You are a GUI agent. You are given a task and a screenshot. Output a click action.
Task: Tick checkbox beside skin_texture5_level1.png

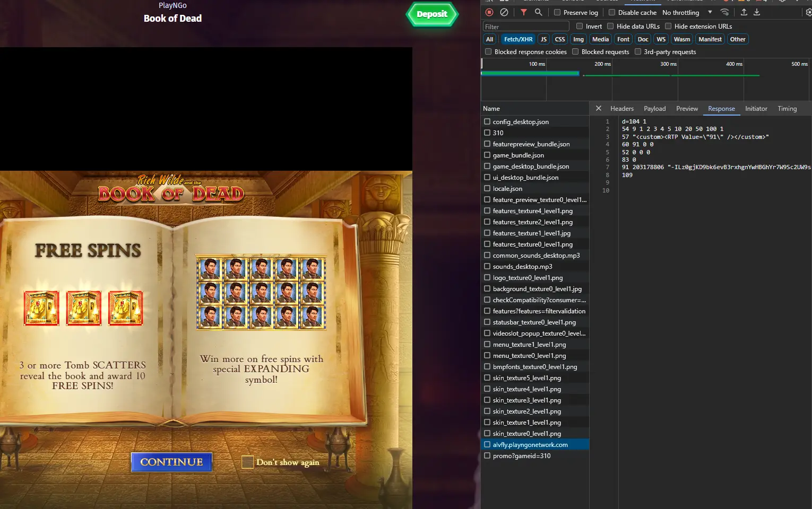[487, 378]
